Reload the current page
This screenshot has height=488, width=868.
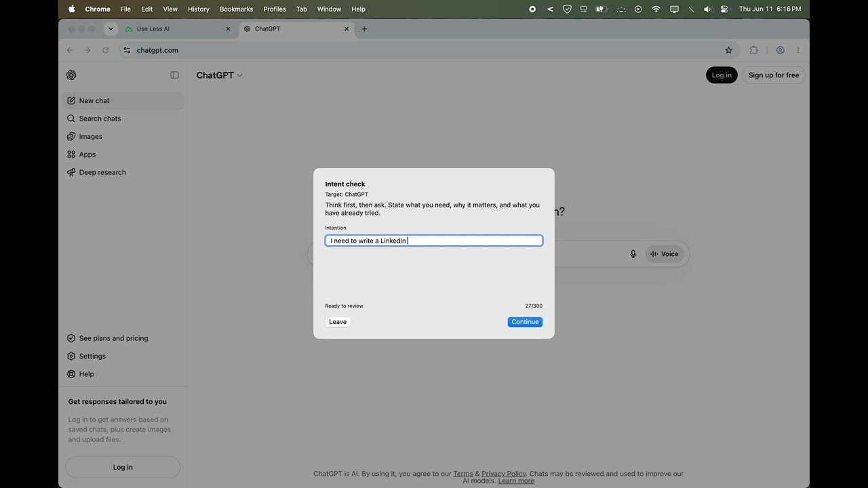pos(105,50)
